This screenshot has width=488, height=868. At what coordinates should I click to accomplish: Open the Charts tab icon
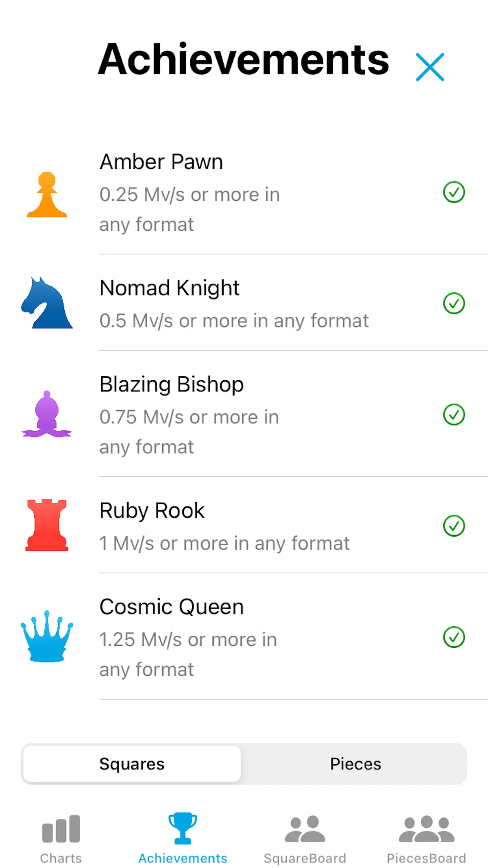[x=61, y=828]
